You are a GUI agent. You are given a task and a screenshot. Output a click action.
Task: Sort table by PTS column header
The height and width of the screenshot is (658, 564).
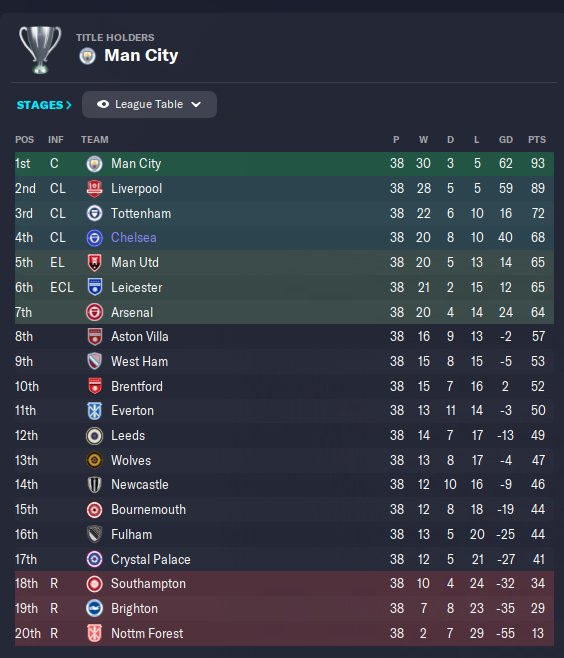tap(537, 140)
